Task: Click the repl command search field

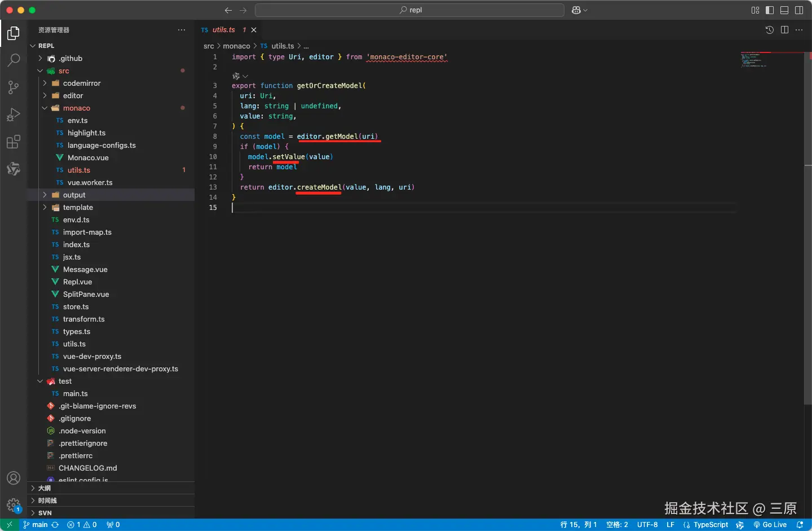Action: 410,10
